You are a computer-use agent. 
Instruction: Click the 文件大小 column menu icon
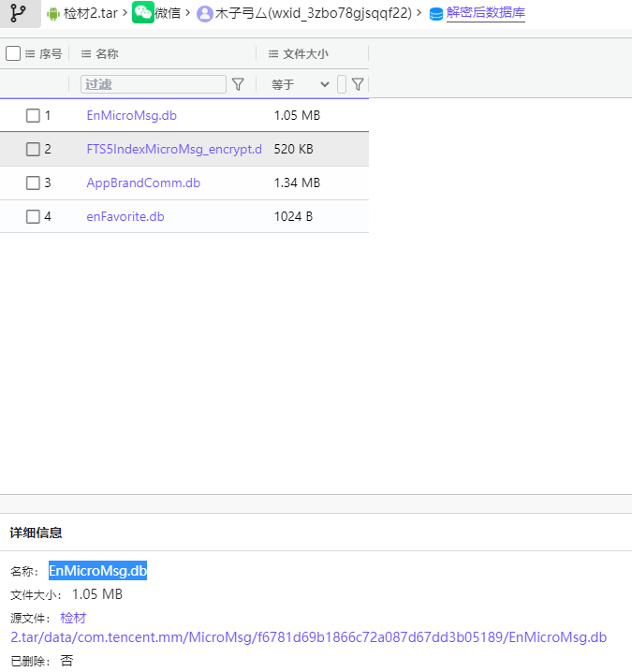[x=273, y=54]
